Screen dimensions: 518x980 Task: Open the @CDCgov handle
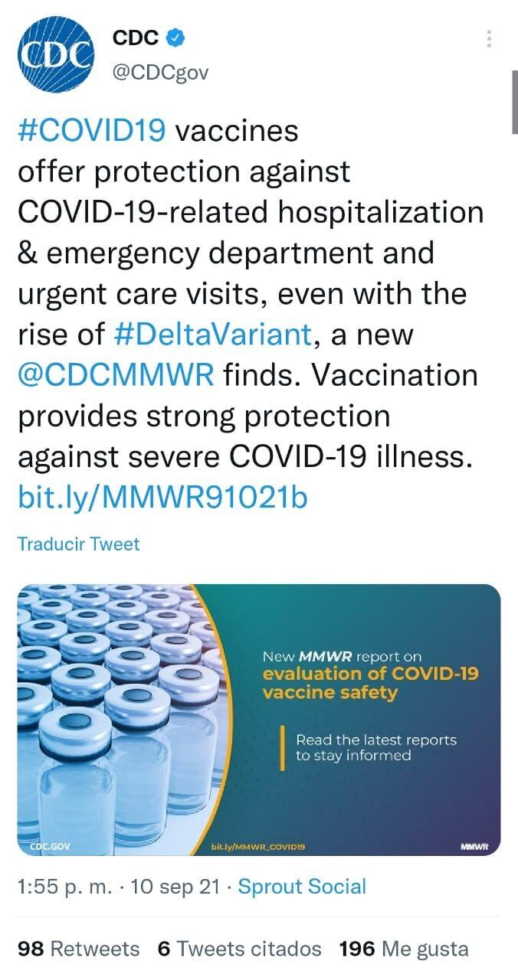click(160, 72)
